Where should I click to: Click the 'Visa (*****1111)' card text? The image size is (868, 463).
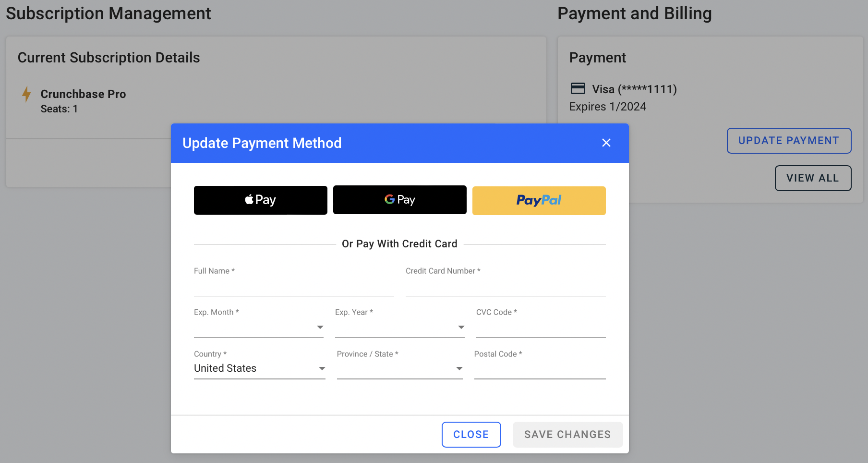(635, 89)
